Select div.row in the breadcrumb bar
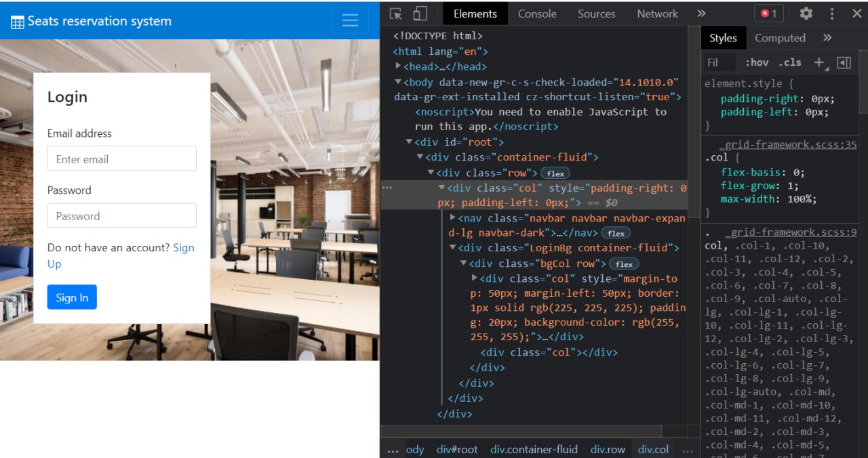 click(608, 449)
